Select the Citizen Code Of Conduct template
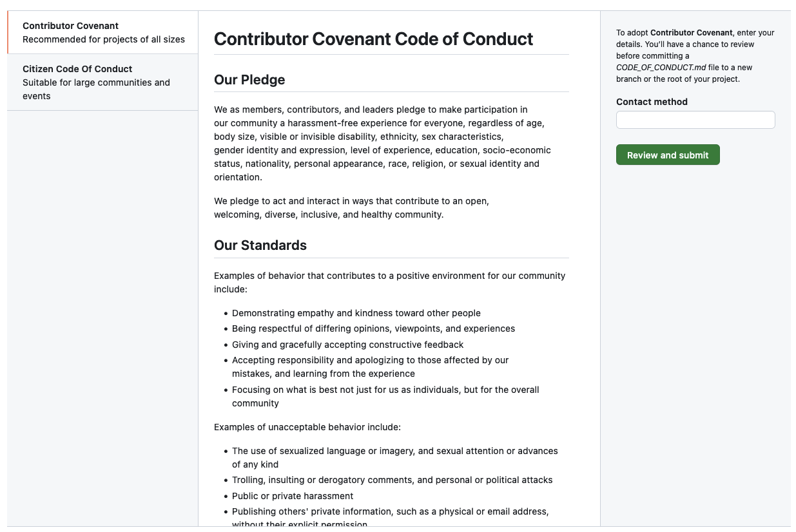 point(77,69)
